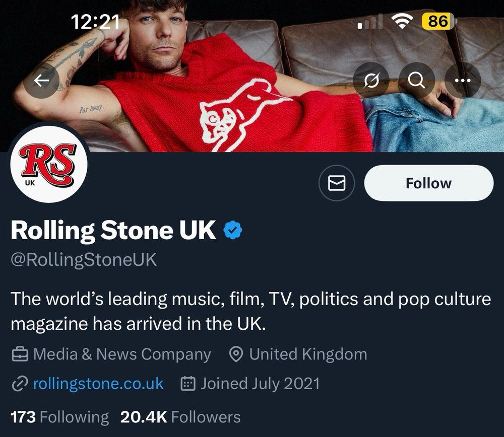Tap the blue verified checkmark badge

[x=233, y=230]
